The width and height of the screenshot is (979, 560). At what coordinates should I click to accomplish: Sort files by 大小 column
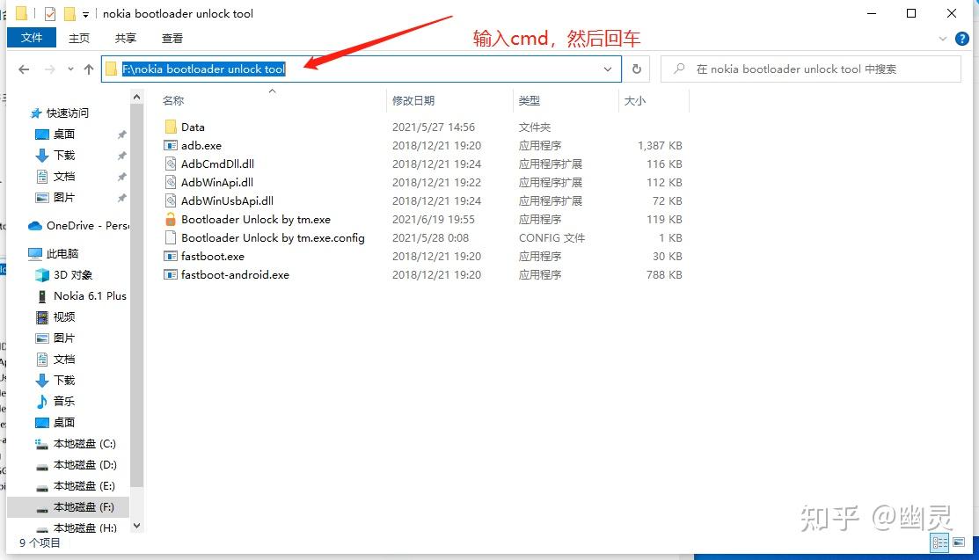635,100
